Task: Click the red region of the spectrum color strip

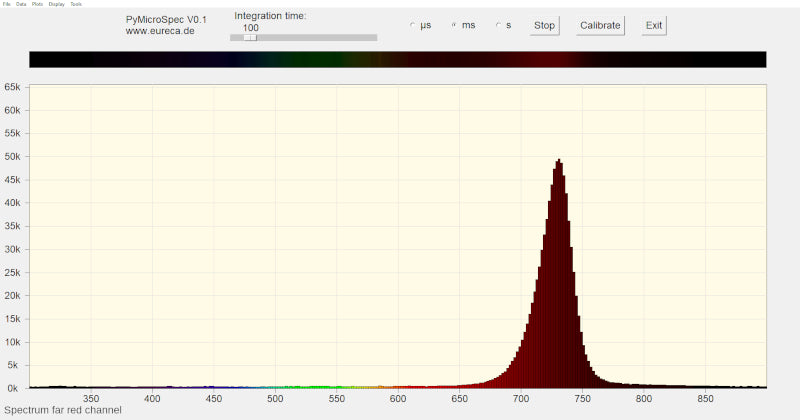Action: tap(545, 60)
